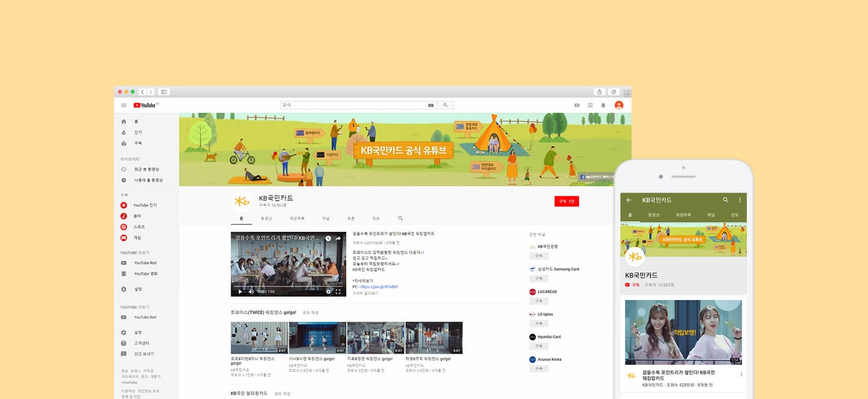Play the featured video
868x399 pixels.
(x=240, y=291)
